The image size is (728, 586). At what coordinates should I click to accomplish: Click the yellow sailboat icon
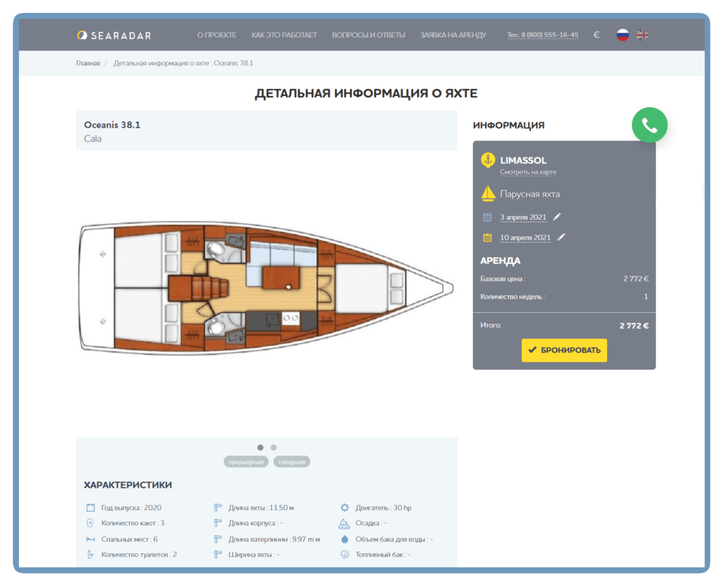tap(488, 194)
